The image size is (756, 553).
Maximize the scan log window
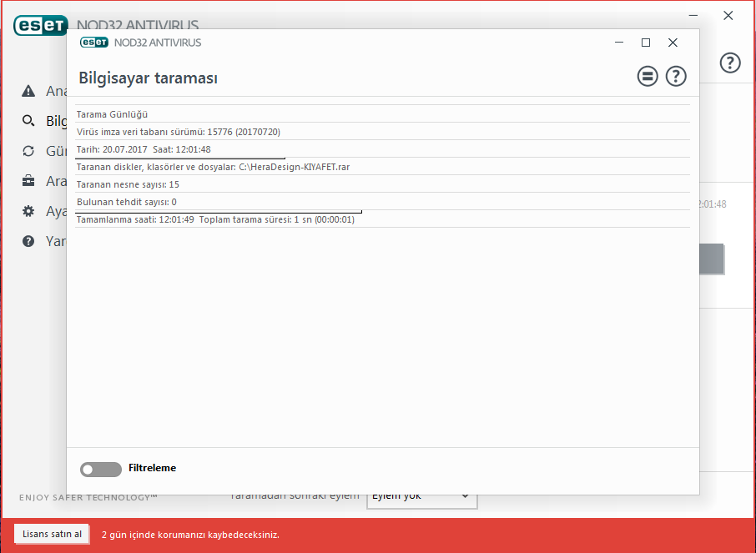pyautogui.click(x=646, y=43)
